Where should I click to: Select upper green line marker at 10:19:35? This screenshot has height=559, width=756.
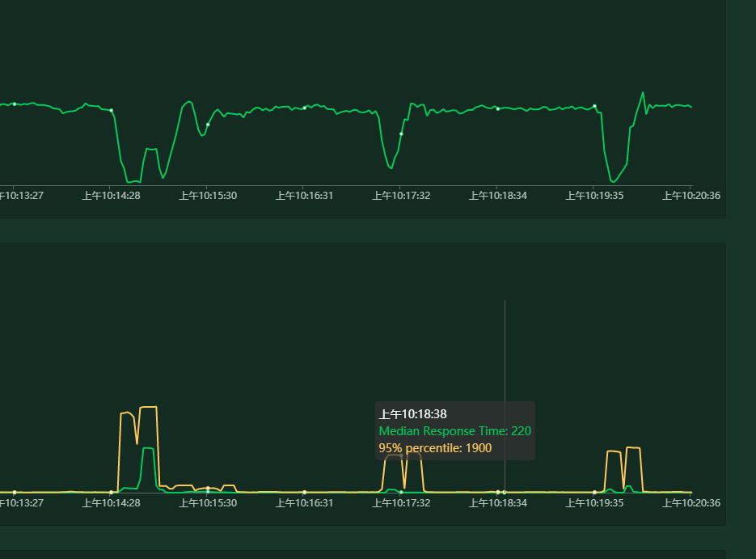coord(594,106)
